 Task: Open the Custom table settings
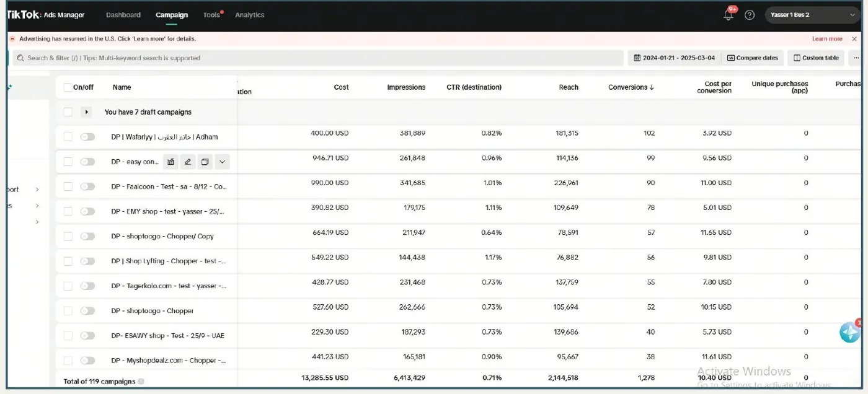(x=817, y=58)
